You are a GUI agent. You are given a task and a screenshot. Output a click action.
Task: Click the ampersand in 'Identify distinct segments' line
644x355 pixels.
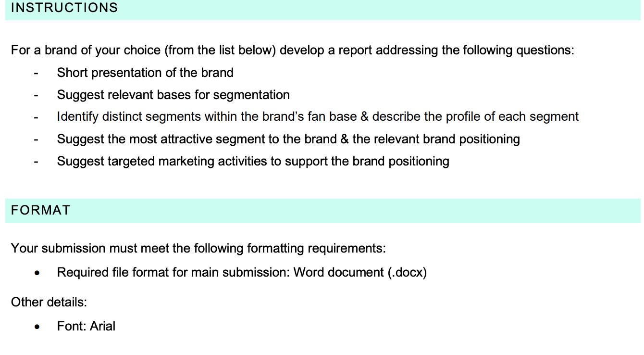coord(364,117)
